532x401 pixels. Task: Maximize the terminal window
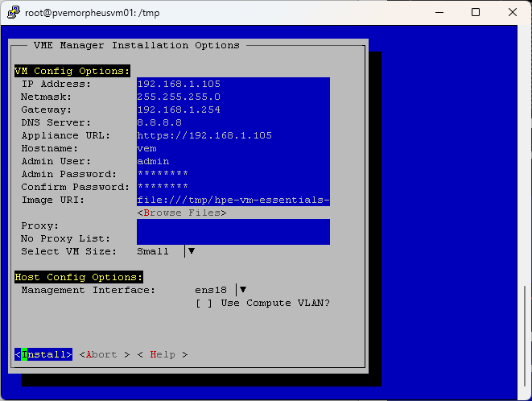point(476,12)
